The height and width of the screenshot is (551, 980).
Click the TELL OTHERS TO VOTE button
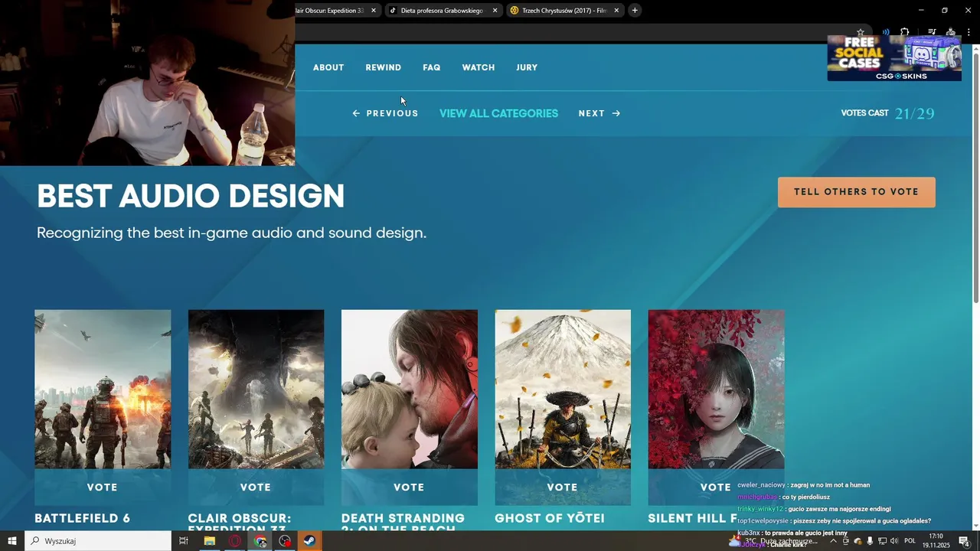(x=856, y=192)
